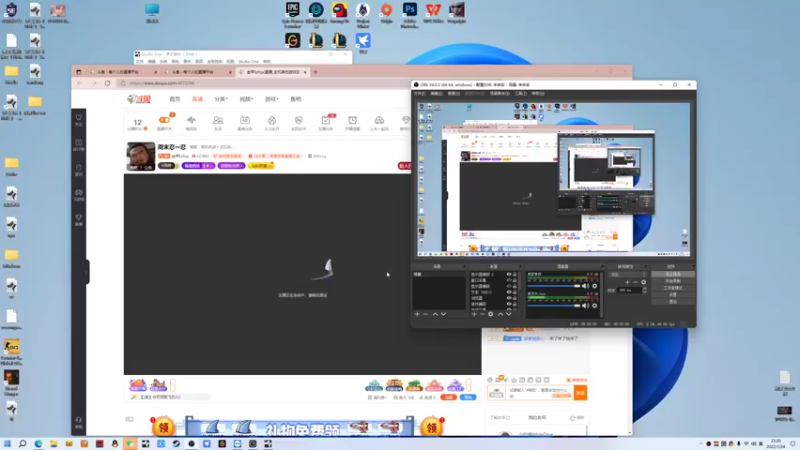Move the selected source down in OBS
The width and height of the screenshot is (800, 450).
click(509, 314)
